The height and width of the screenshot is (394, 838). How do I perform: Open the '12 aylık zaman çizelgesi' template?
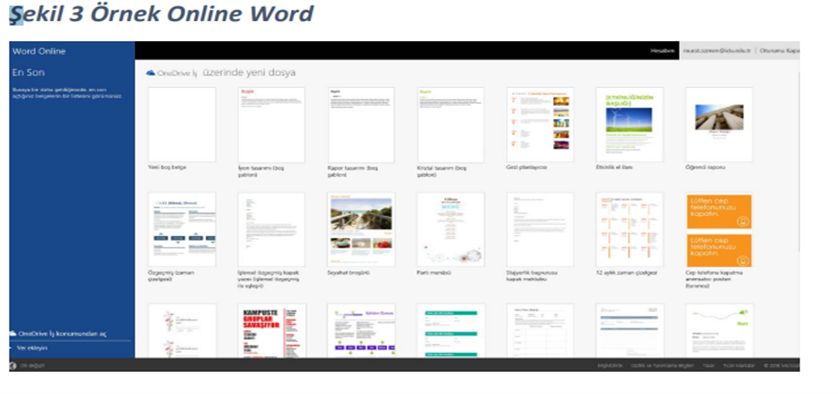click(x=630, y=229)
